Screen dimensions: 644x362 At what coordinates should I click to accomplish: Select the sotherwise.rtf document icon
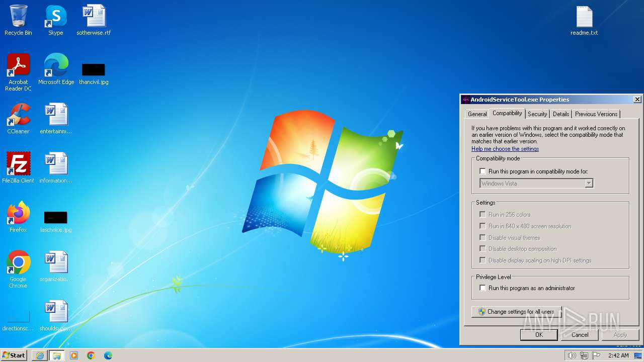(94, 20)
